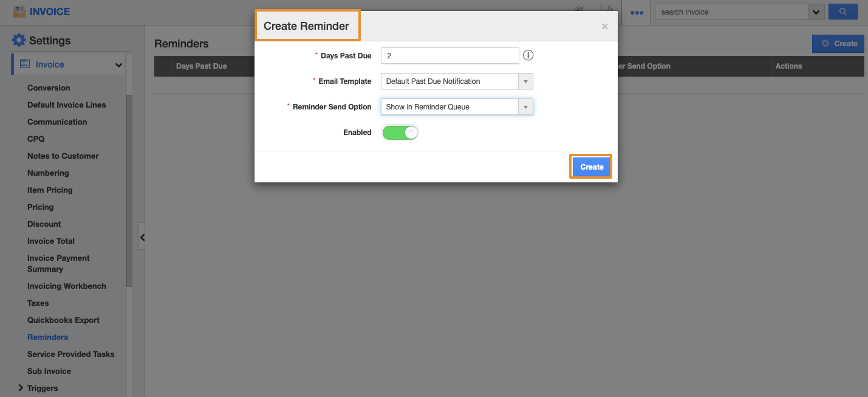Collapse the left sidebar with the arrow handle
Screen dimensions: 868x397
(x=142, y=237)
